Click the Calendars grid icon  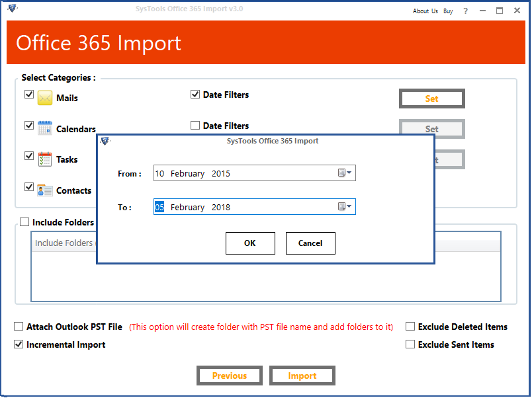[45, 128]
